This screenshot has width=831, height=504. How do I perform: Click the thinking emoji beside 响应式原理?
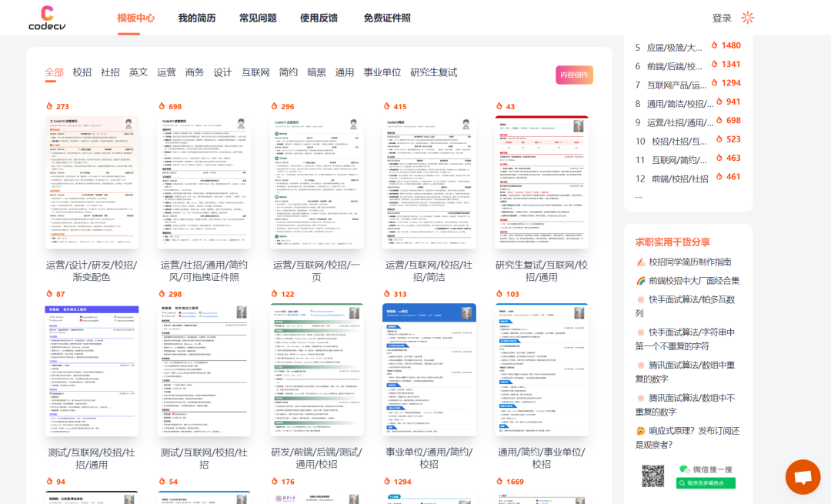tap(641, 431)
